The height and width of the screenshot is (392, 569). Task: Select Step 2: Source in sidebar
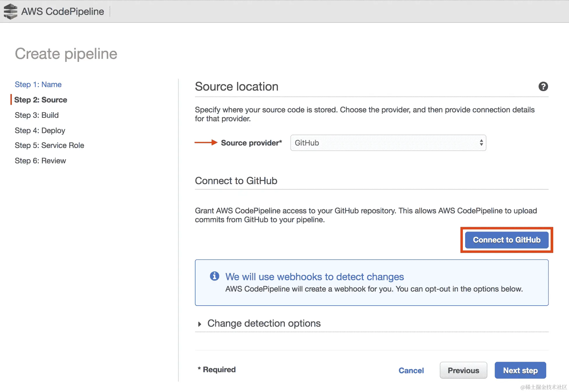point(41,100)
